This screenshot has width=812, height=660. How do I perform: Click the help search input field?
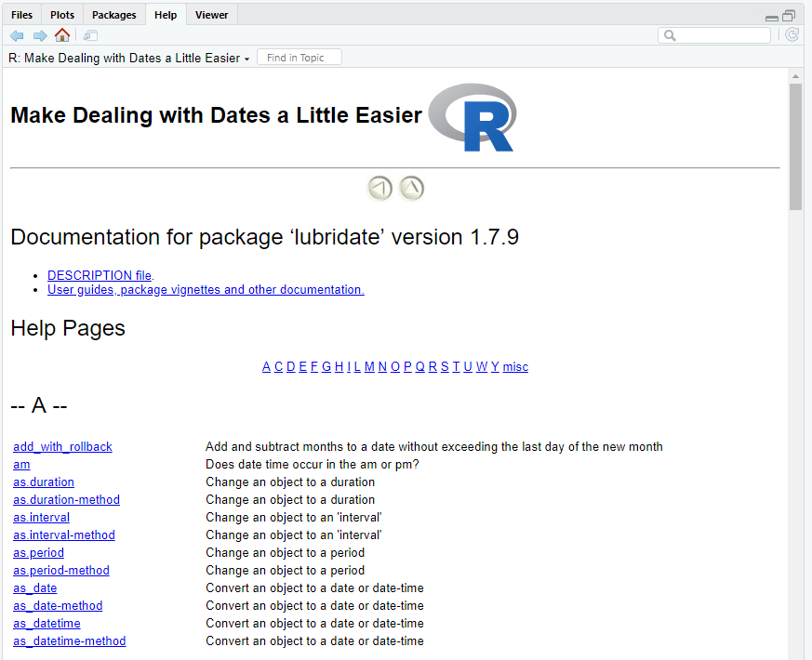click(x=714, y=35)
